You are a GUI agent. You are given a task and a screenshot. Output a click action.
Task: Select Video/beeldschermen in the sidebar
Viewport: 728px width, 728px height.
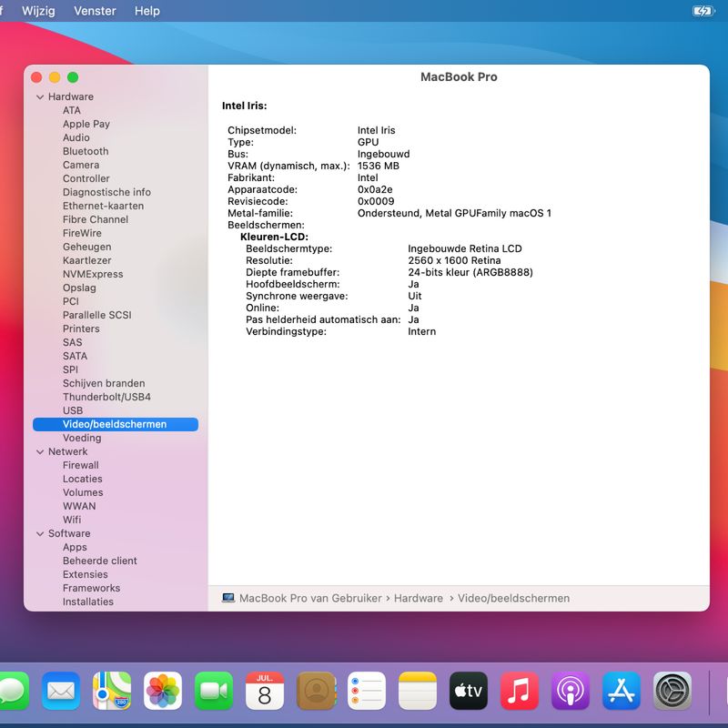pyautogui.click(x=116, y=424)
